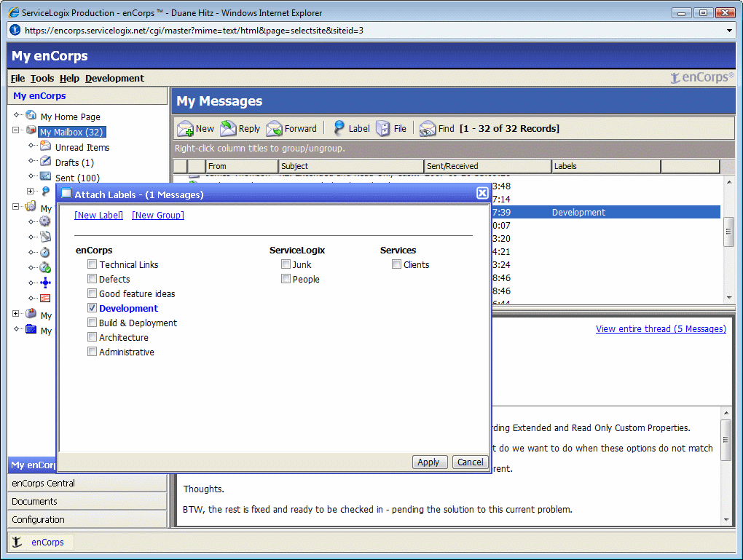Check the Junk label checkbox

(x=286, y=264)
